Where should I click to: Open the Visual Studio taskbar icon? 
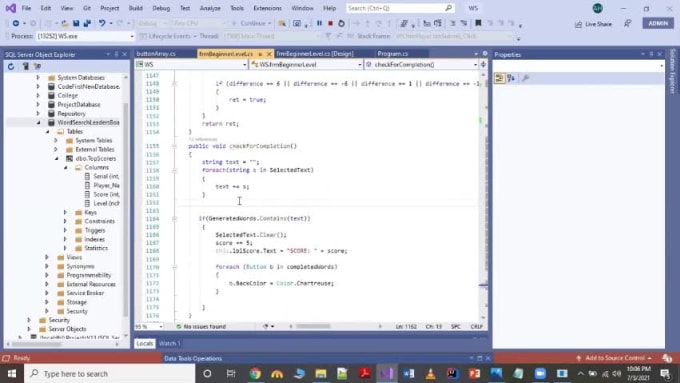386,373
